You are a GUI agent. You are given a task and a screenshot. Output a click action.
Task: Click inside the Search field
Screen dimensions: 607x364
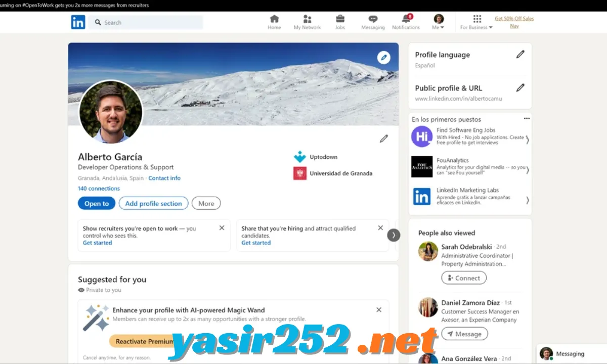(x=146, y=22)
